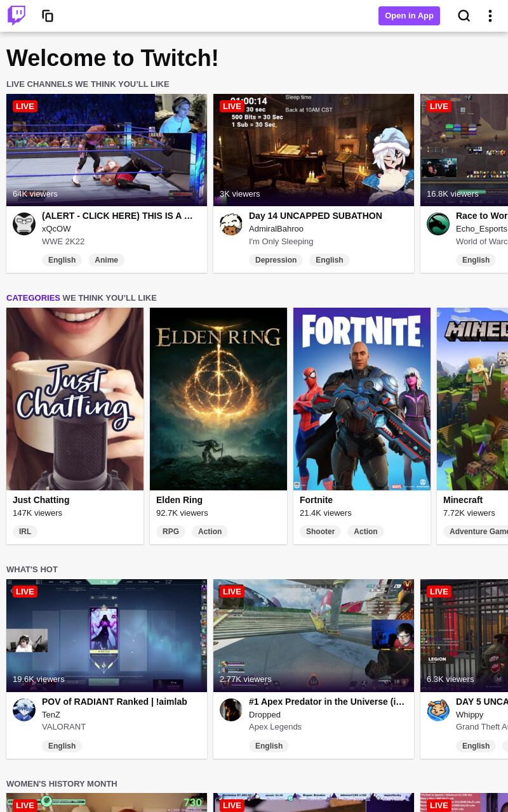Click Echo_Esports channel avatar
Image resolution: width=508 pixels, height=812 pixels.
click(x=438, y=224)
